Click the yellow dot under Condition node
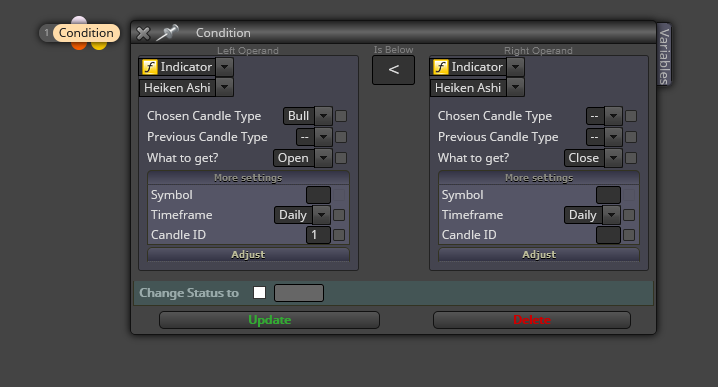This screenshot has height=387, width=718. (x=99, y=45)
